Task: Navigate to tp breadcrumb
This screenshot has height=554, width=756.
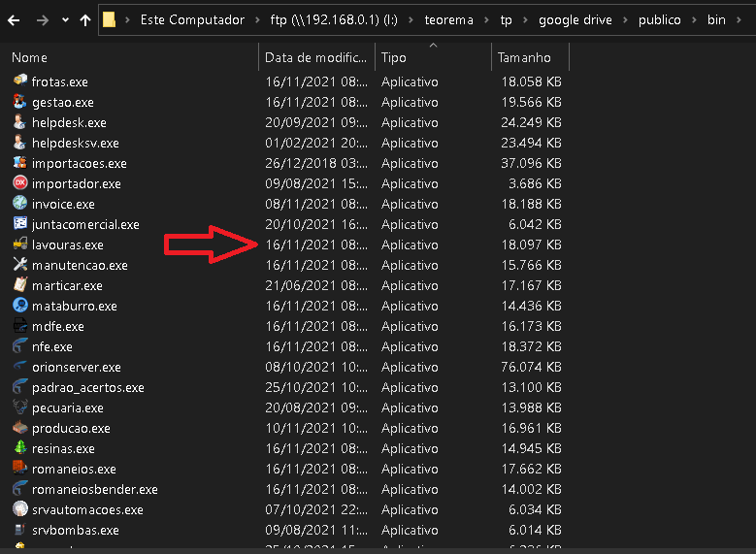Action: pyautogui.click(x=506, y=19)
